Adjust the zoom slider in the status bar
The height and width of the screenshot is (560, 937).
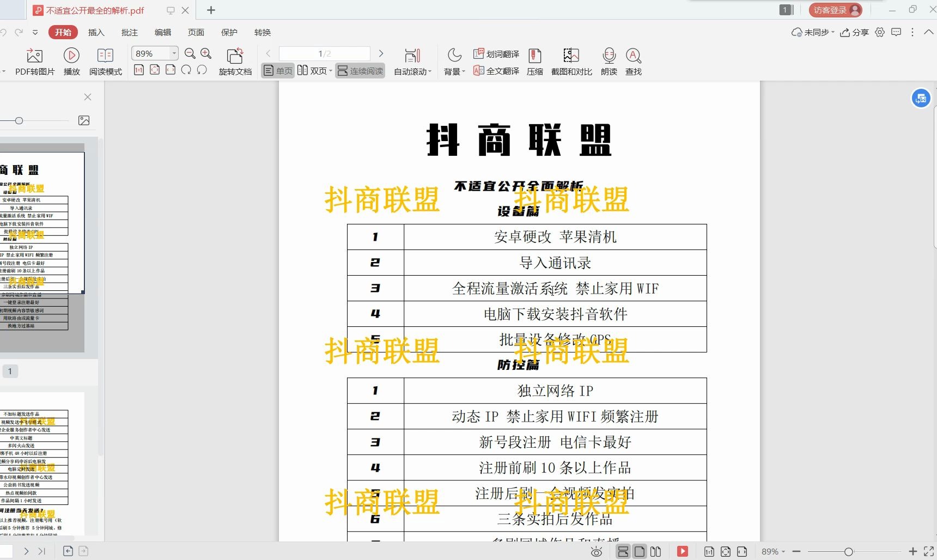(x=849, y=552)
